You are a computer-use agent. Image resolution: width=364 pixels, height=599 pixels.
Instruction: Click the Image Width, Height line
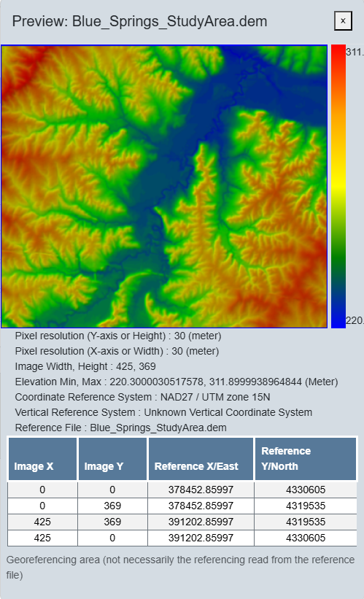85,366
